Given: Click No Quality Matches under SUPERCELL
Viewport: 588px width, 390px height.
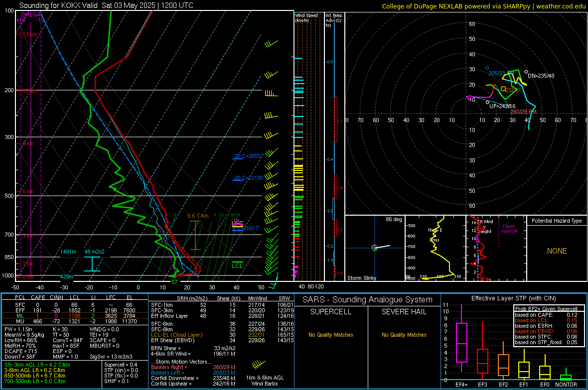Looking at the screenshot, I should click(331, 335).
